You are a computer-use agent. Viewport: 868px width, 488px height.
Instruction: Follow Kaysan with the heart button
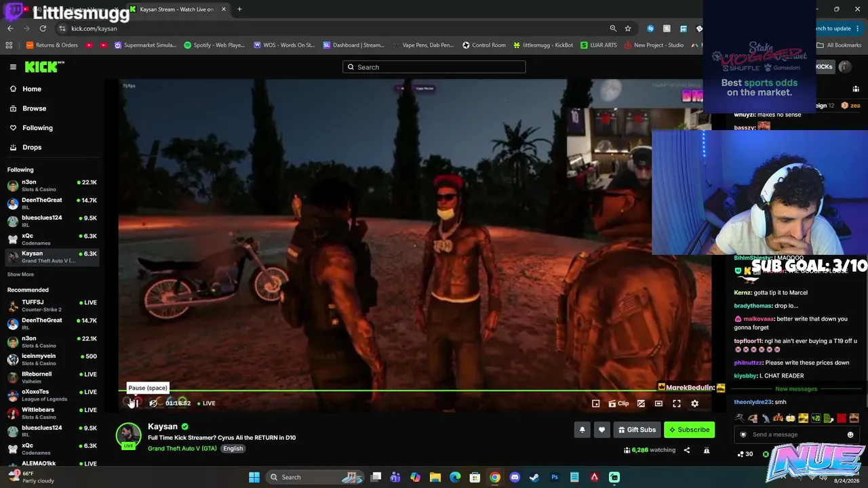(x=601, y=430)
